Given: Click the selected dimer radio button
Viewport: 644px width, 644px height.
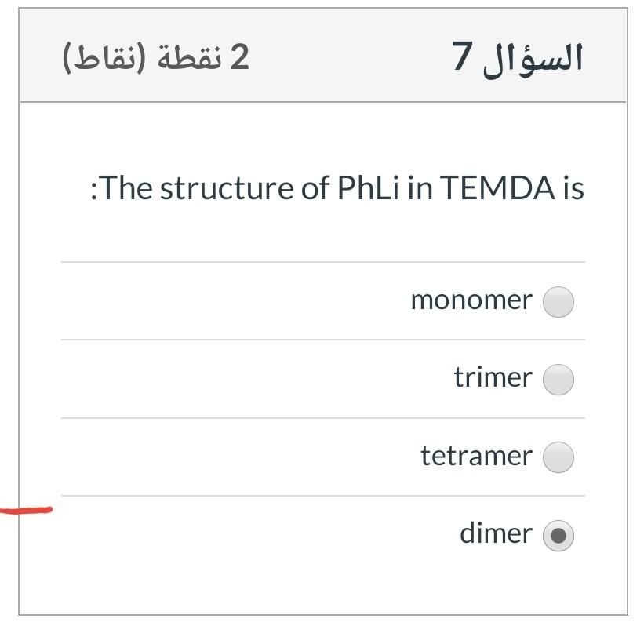Looking at the screenshot, I should 557,533.
